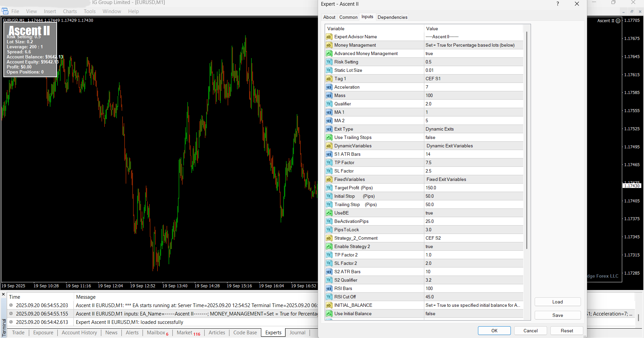Click the boolean icon next to Advanced Money Management

(329, 54)
